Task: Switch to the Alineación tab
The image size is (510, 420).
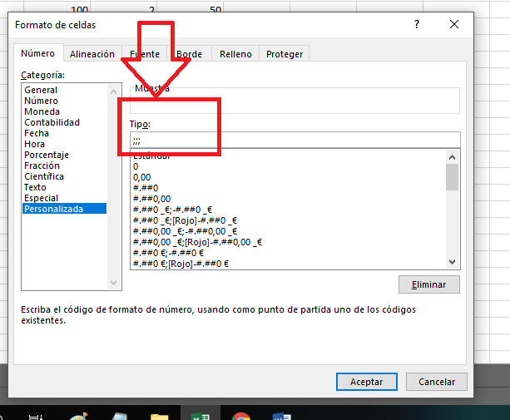Action: (x=92, y=54)
